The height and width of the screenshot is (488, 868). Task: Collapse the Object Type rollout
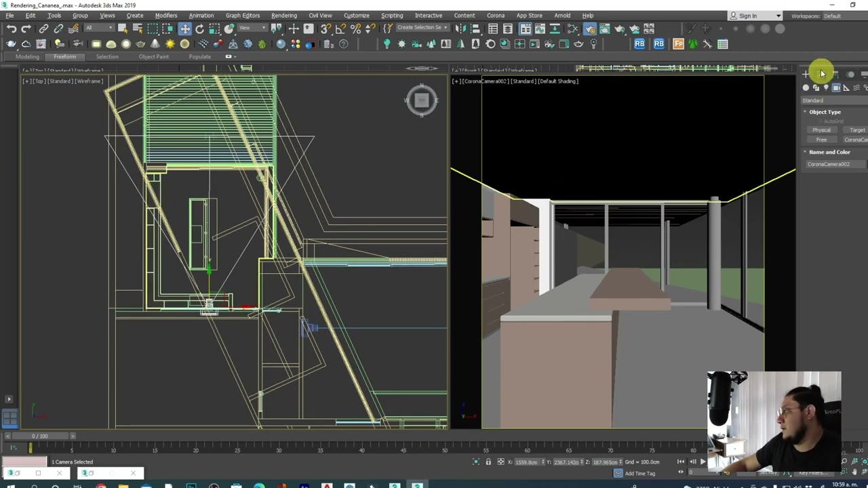click(x=825, y=112)
